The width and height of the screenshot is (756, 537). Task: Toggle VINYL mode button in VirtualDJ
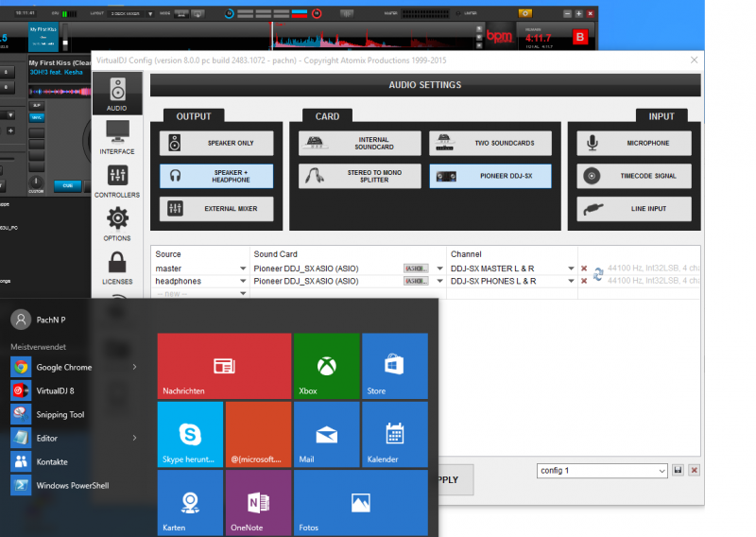(x=37, y=117)
